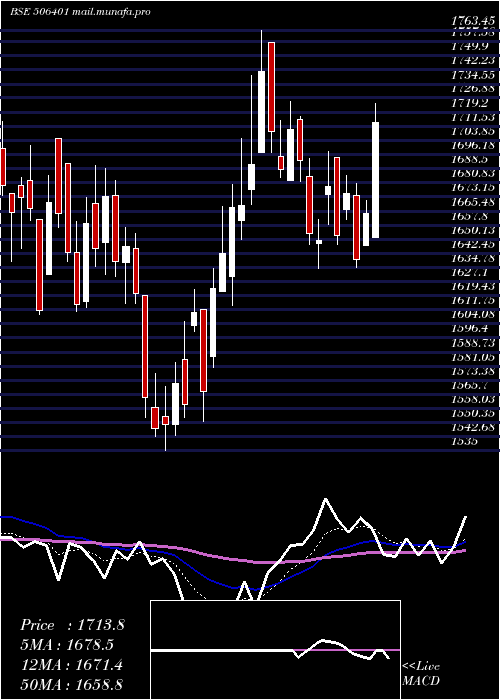The image size is (500, 700).
Task: Click the 1763.45 price axis label
Action: [x=473, y=21]
